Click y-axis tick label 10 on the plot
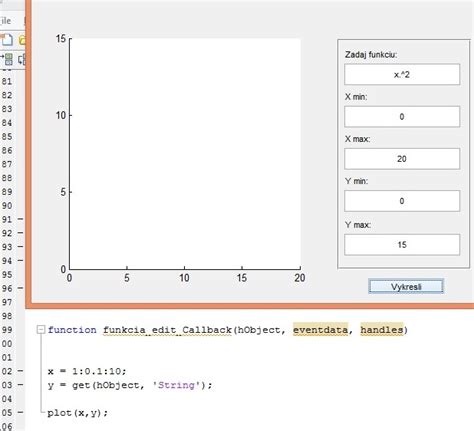Image resolution: width=474 pixels, height=431 pixels. pos(61,116)
